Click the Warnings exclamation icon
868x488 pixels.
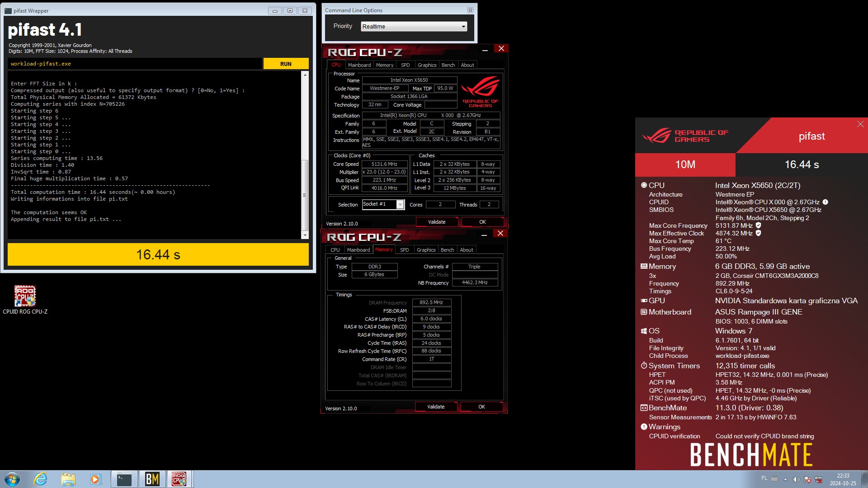coord(644,427)
